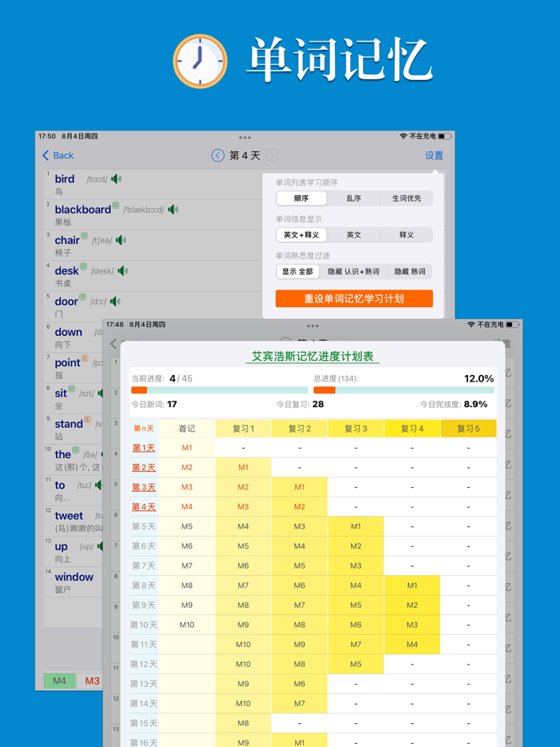Tap the clock app logo
This screenshot has height=747, width=560.
pyautogui.click(x=200, y=61)
